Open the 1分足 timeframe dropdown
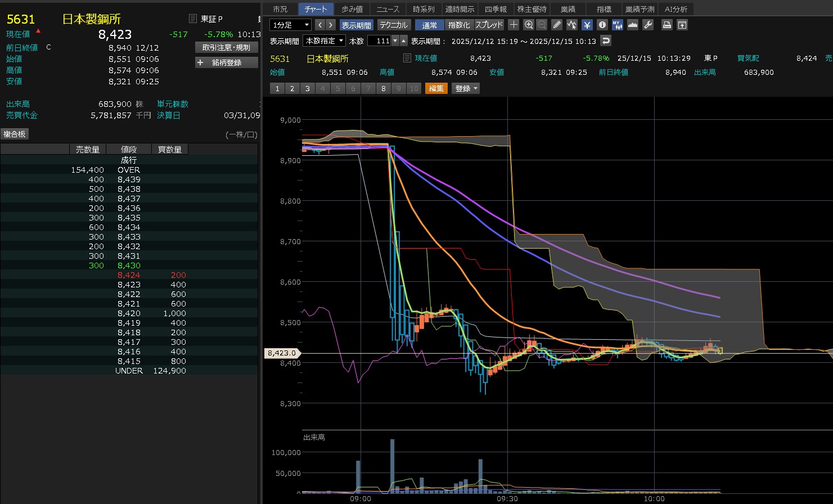Screen dimensions: 833x504 pyautogui.click(x=290, y=25)
